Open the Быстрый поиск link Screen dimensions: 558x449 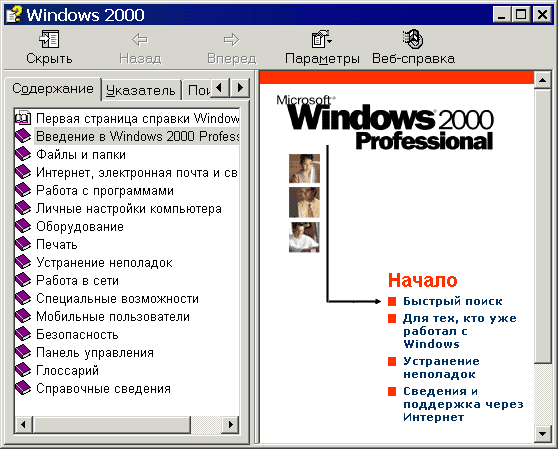pyautogui.click(x=452, y=301)
